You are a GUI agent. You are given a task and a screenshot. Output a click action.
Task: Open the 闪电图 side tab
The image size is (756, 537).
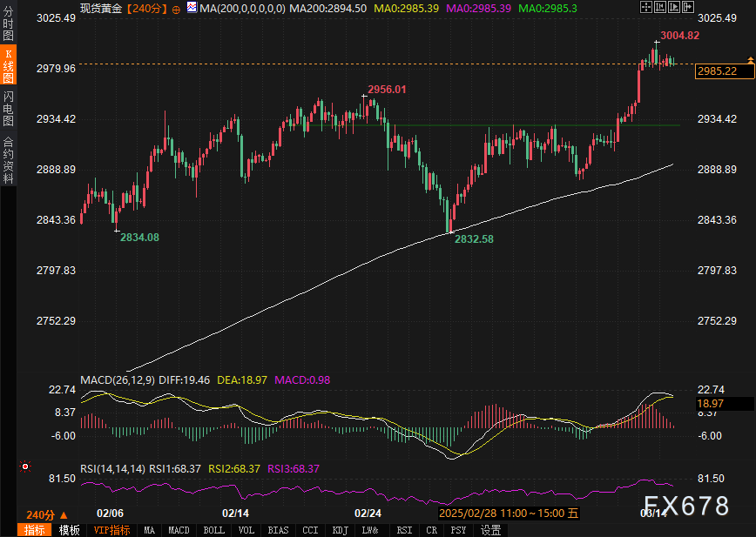[x=8, y=107]
